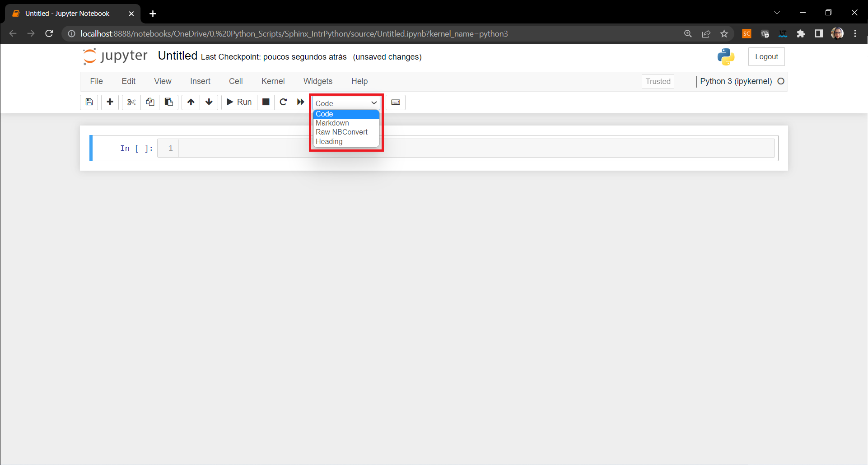The width and height of the screenshot is (868, 465).
Task: Close the Untitled - Jupyter Notebook tab
Action: point(131,14)
